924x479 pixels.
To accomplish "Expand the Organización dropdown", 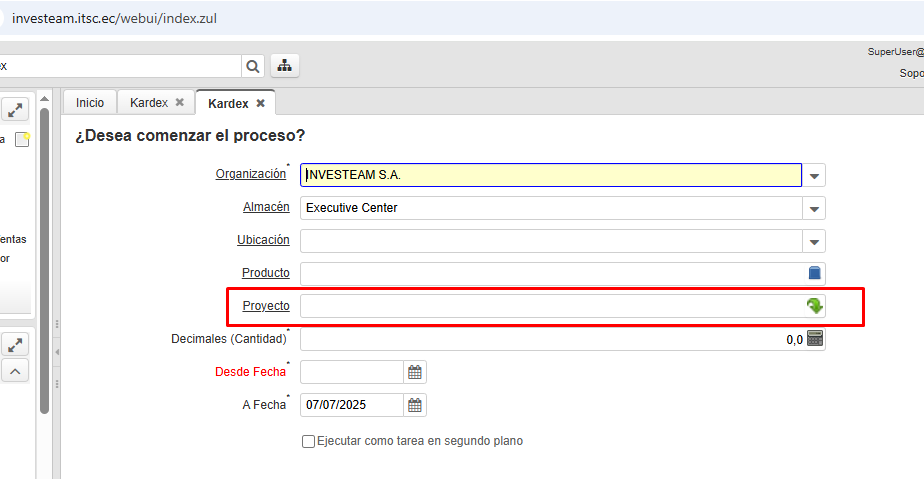I will pyautogui.click(x=815, y=175).
